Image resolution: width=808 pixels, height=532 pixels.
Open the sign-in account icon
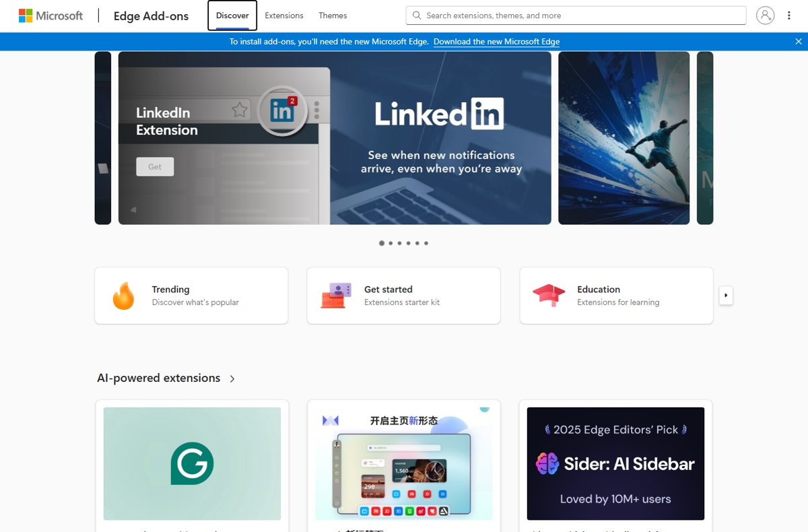765,15
